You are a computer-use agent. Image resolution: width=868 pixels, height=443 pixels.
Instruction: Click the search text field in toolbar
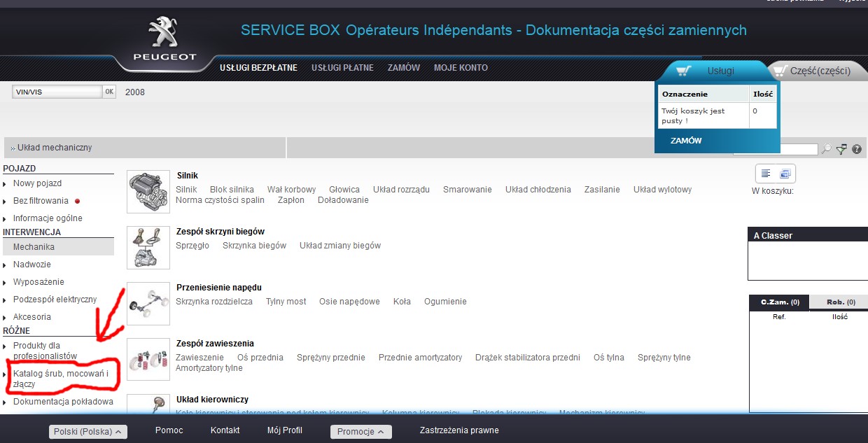(776, 149)
